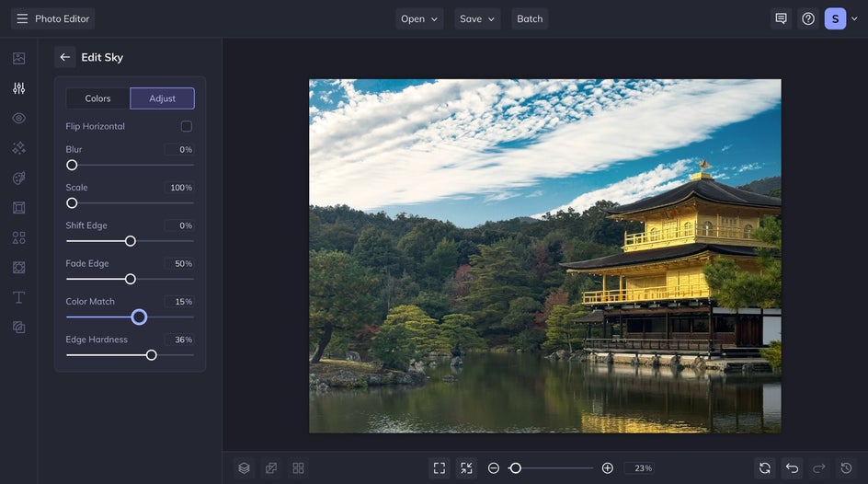Screen dimensions: 868x484
Task: Open the history clock icon
Action: (847, 468)
